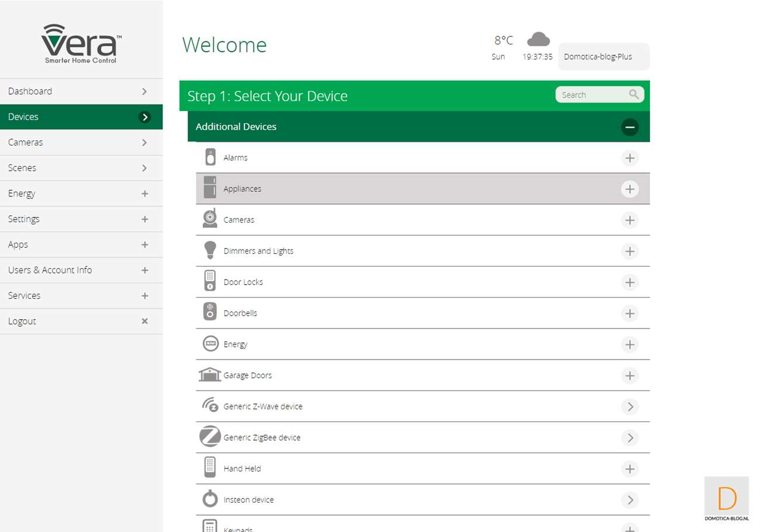Click the Domotica-blog-Plus controller button
This screenshot has height=532, width=760.
(x=603, y=57)
